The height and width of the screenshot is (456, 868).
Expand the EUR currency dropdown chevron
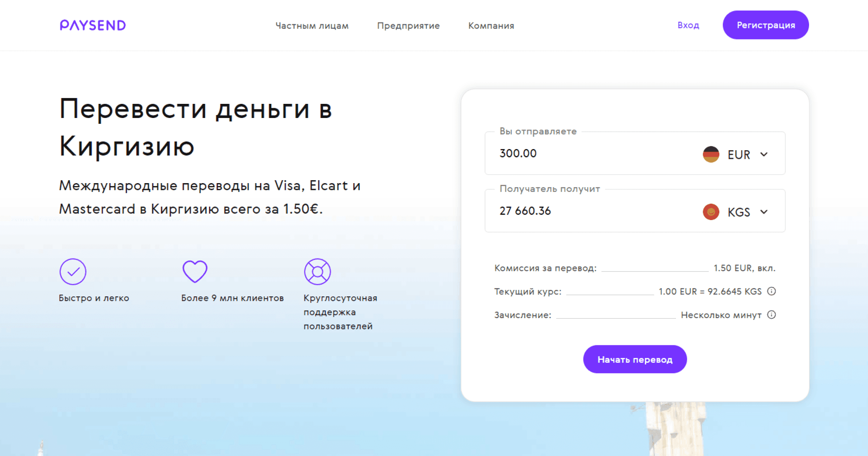click(x=764, y=155)
